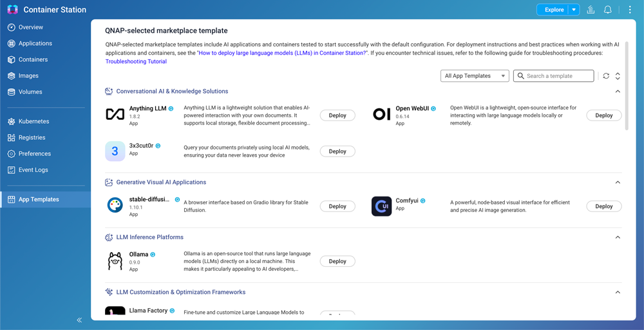644x330 pixels.
Task: Open the notifications bell icon
Action: tap(607, 10)
